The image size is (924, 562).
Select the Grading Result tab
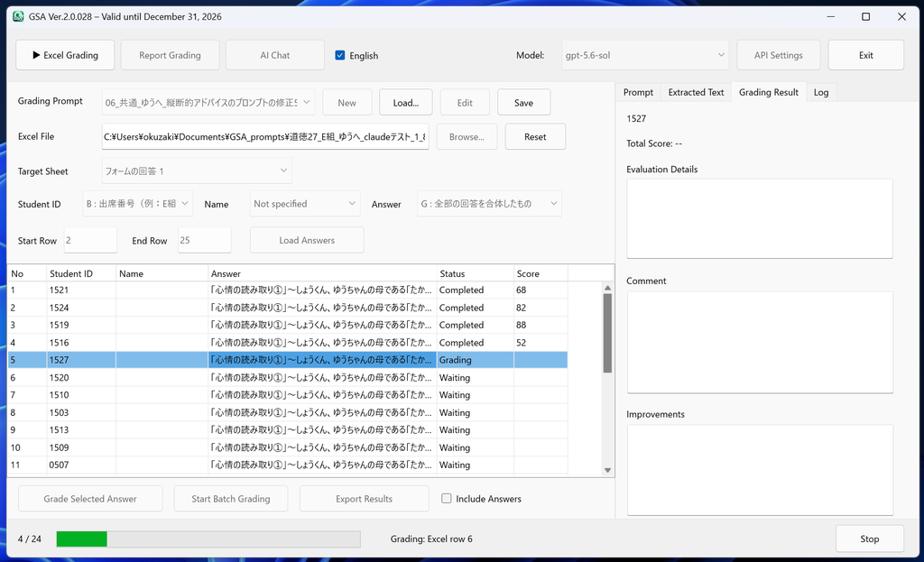point(769,93)
